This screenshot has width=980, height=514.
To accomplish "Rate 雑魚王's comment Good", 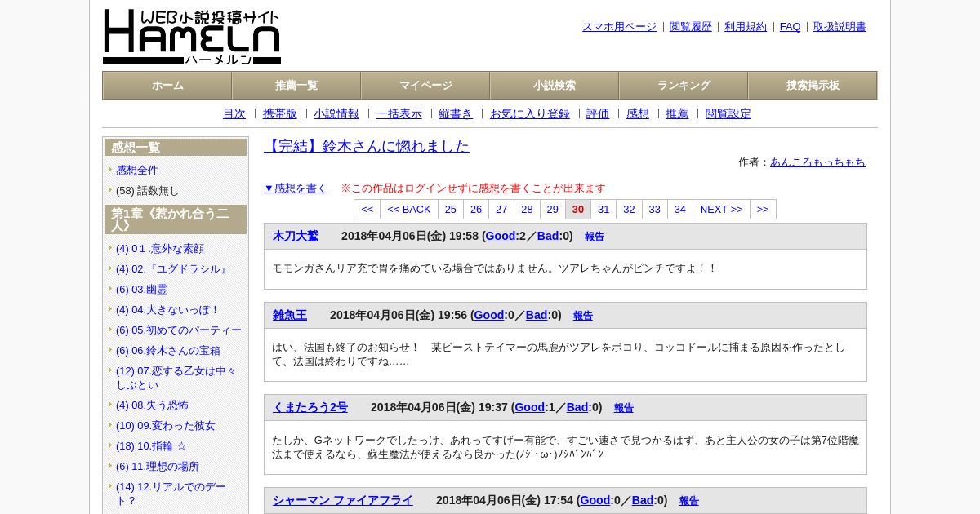I will [489, 315].
